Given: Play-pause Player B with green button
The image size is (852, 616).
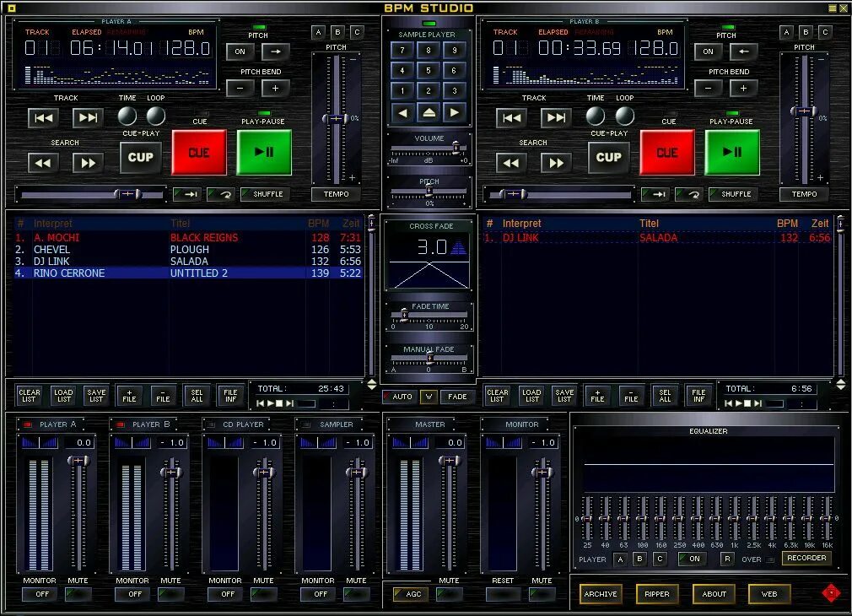Looking at the screenshot, I should coord(732,152).
